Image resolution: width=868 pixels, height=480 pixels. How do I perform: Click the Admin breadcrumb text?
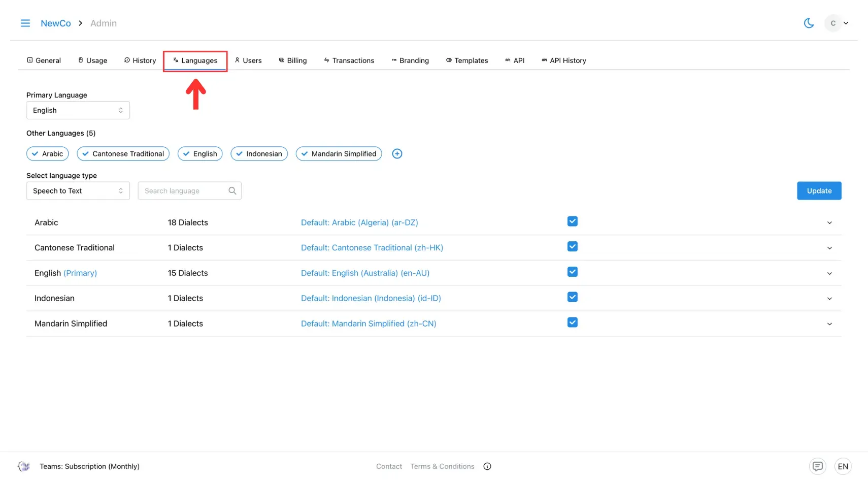[x=104, y=23]
